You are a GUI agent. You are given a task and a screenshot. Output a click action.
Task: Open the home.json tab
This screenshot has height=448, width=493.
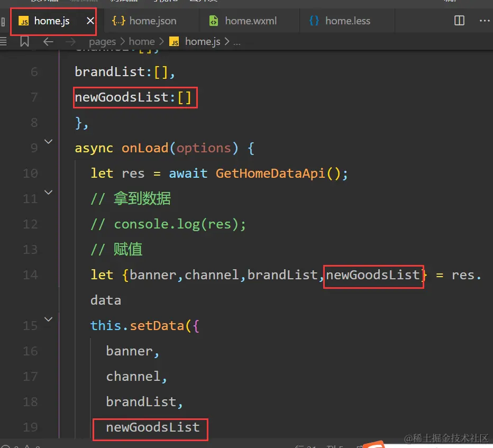point(144,21)
